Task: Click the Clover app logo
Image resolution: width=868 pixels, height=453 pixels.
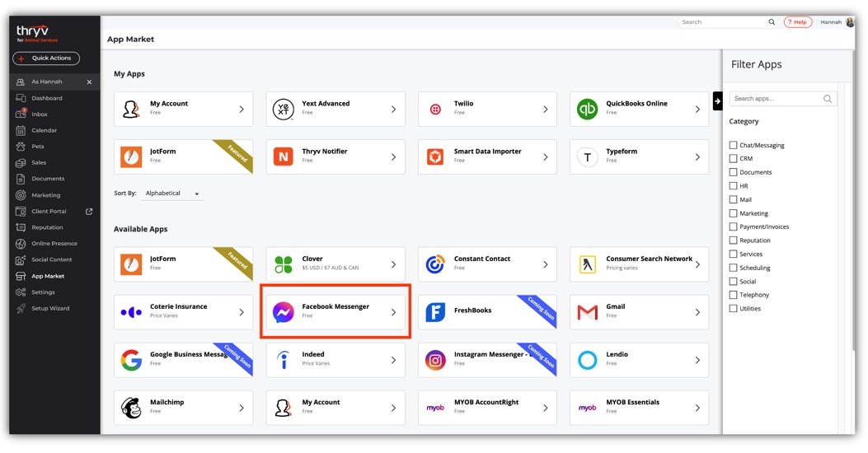Action: click(x=284, y=264)
